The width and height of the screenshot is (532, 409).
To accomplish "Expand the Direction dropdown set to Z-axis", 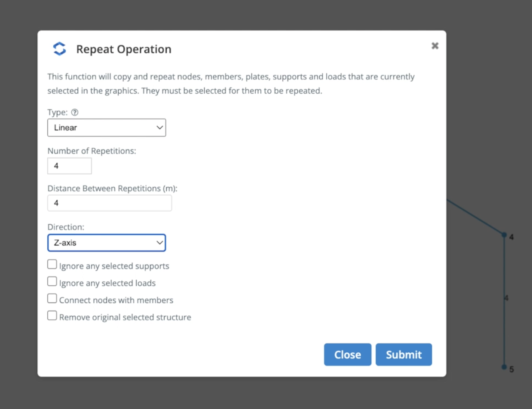I will [107, 243].
